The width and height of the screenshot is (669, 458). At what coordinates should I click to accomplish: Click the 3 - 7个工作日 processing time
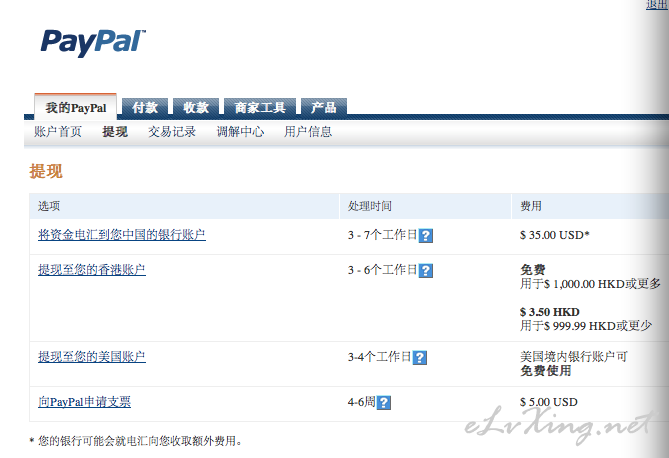pyautogui.click(x=382, y=235)
